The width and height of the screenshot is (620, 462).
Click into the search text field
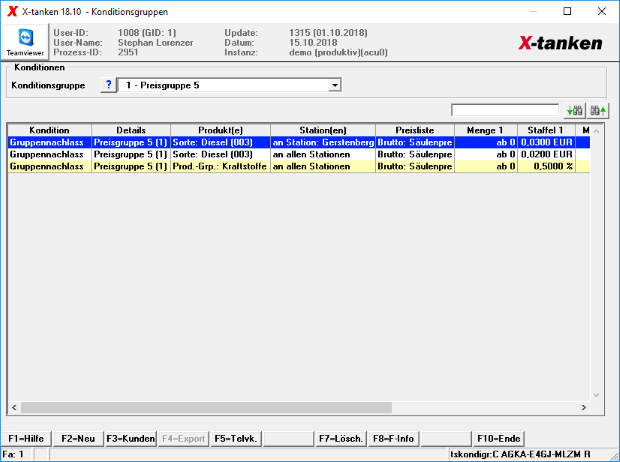click(x=505, y=110)
